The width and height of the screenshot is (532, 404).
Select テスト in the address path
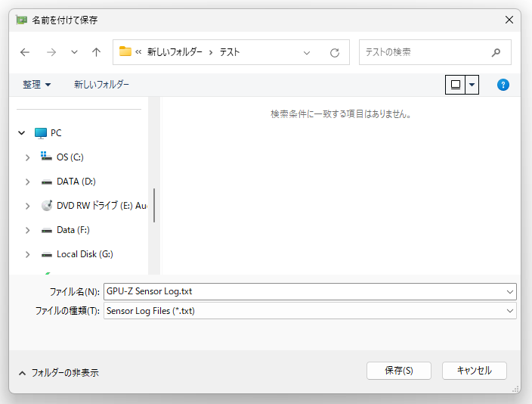[230, 52]
